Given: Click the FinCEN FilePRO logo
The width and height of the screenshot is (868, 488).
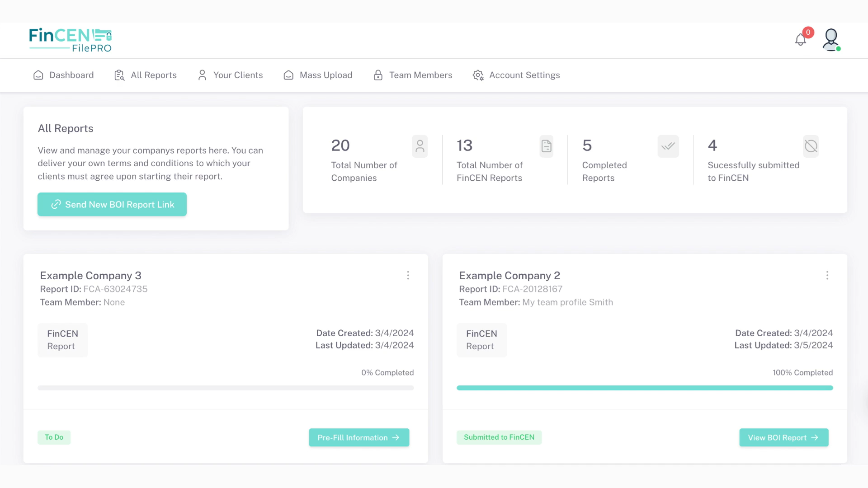Looking at the screenshot, I should point(70,40).
